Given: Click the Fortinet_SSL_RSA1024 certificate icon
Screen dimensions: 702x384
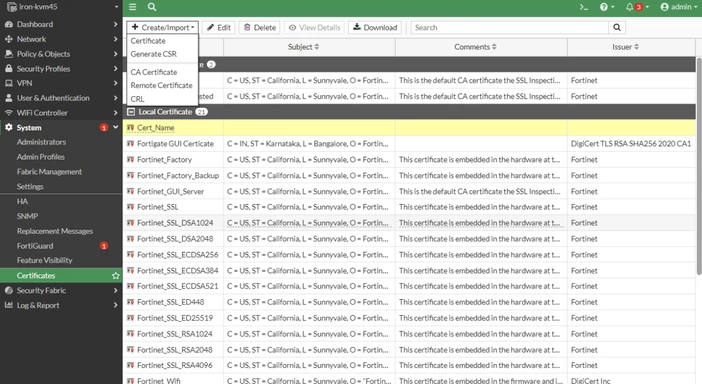Looking at the screenshot, I should tap(130, 333).
